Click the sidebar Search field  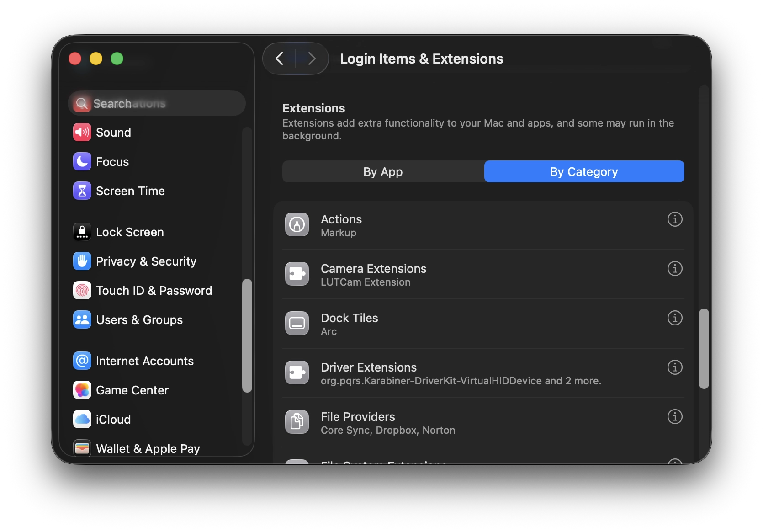tap(158, 104)
